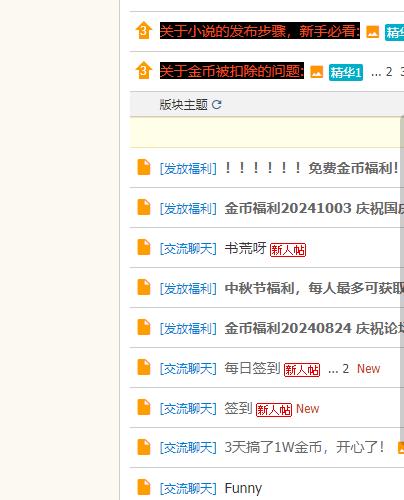Select 发放福利 tag on 中秋节福利 row

pyautogui.click(x=188, y=288)
